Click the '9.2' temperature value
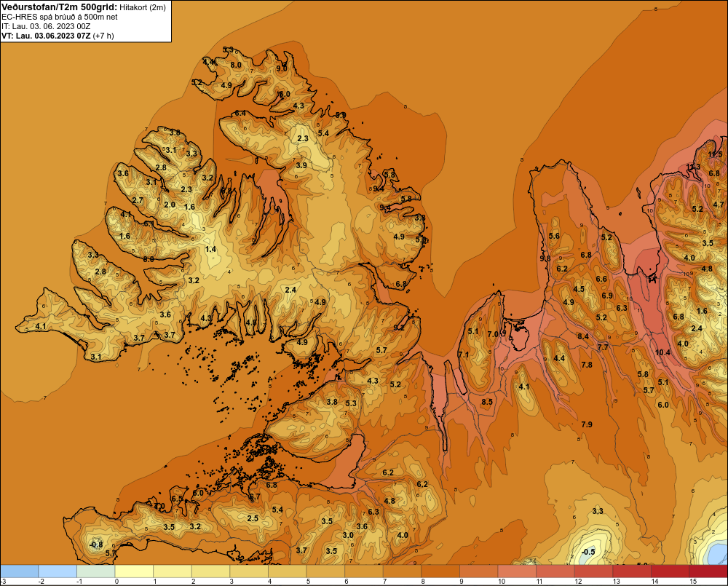The height and width of the screenshot is (586, 728). 399,328
